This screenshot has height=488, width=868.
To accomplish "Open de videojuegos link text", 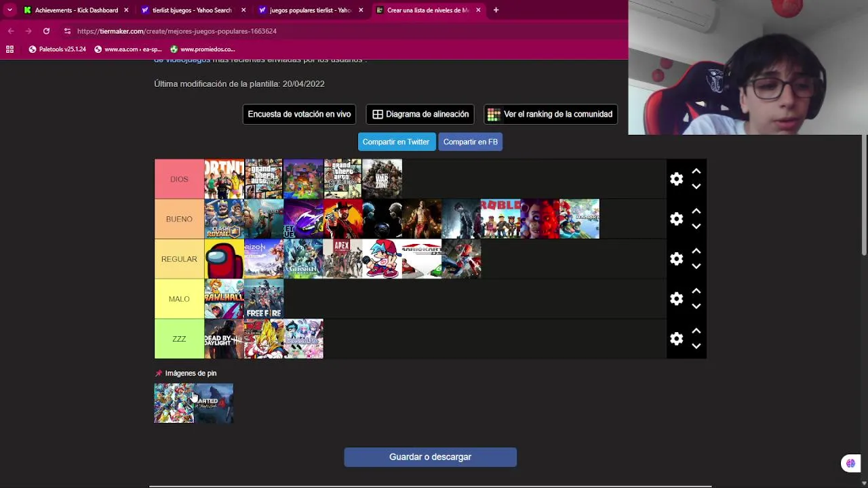I will 182,60.
